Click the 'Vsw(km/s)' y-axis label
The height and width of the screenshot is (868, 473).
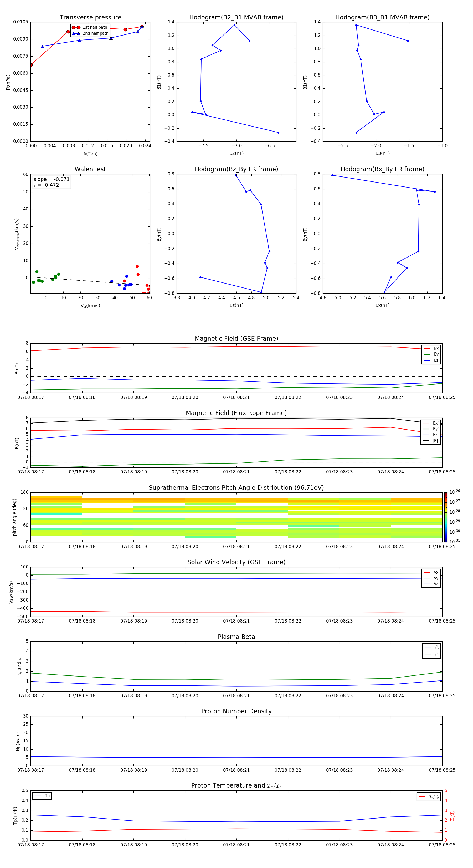pyautogui.click(x=11, y=592)
